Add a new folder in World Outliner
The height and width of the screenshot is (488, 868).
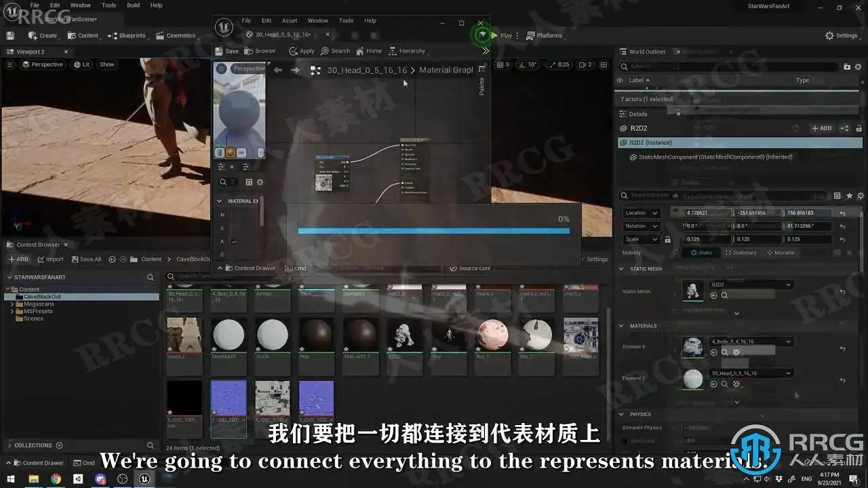click(847, 66)
